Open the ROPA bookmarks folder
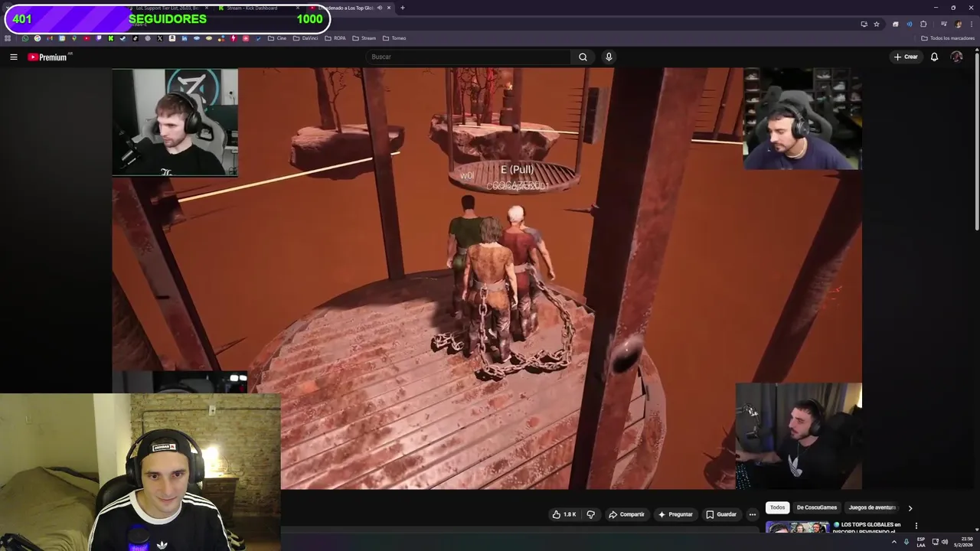This screenshot has height=551, width=980. tap(335, 38)
